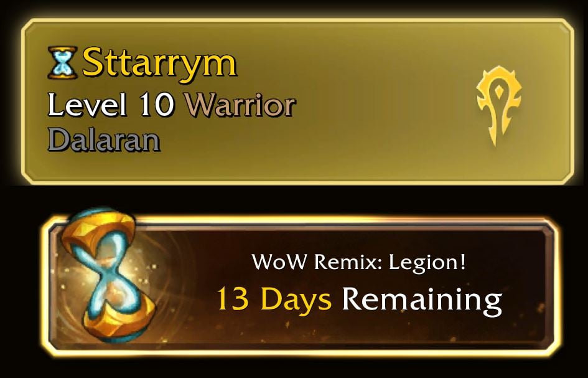Click the Warrior class label
The image size is (588, 378).
coord(241,105)
